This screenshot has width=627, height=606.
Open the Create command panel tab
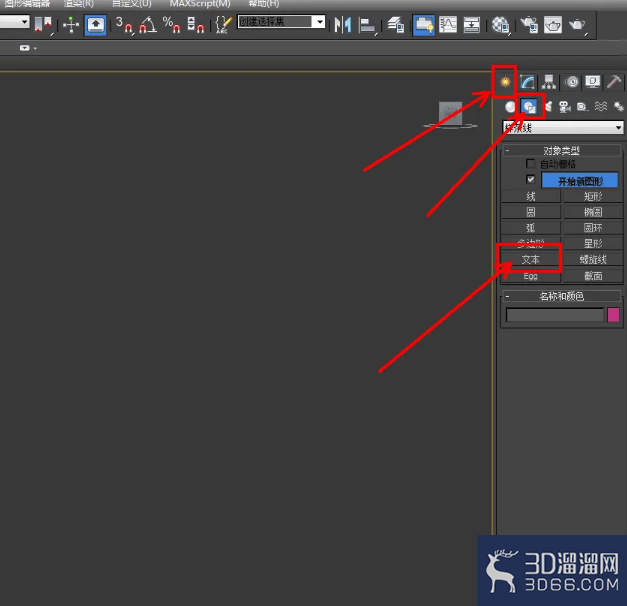point(505,82)
